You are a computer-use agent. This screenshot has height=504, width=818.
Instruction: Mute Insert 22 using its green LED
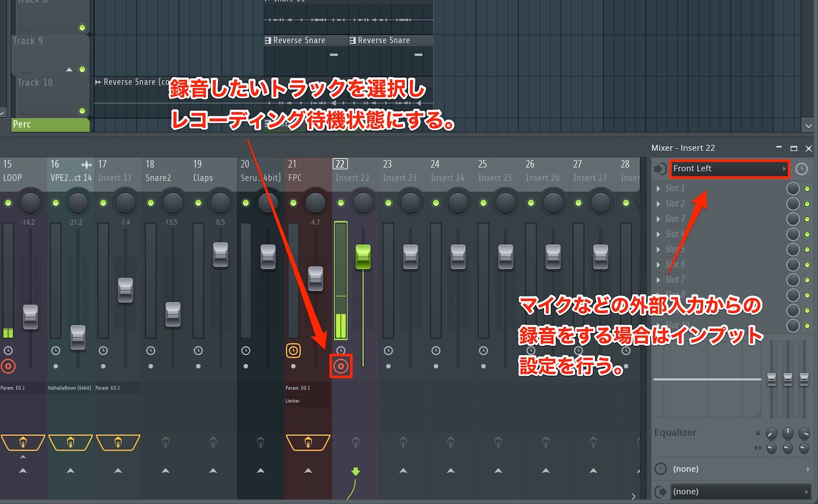pyautogui.click(x=340, y=203)
